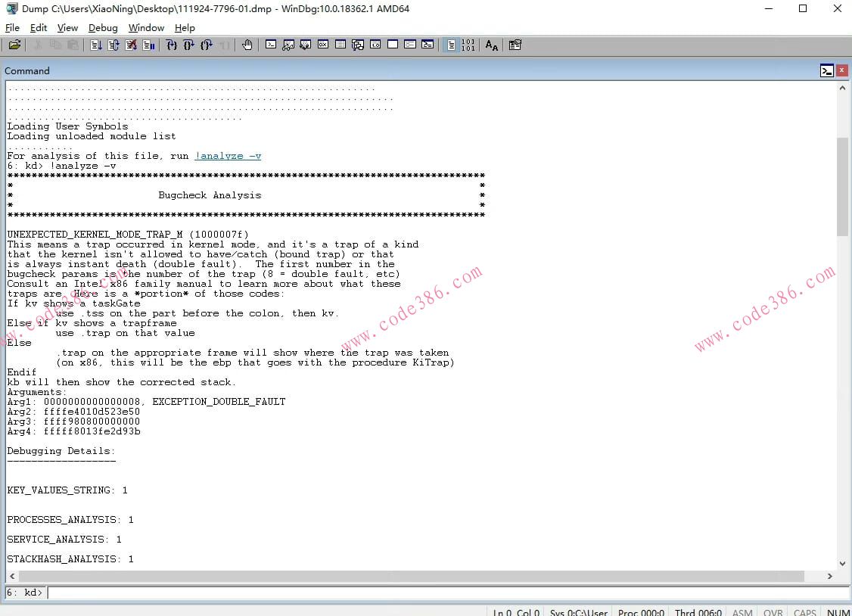852x616 pixels.
Task: Click the vertical scrollbar down arrow
Action: pyautogui.click(x=842, y=564)
